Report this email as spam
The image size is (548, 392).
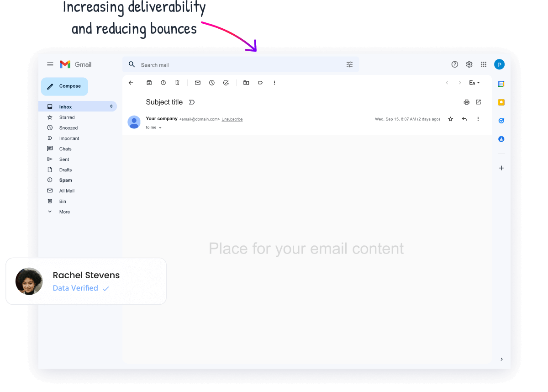(163, 83)
